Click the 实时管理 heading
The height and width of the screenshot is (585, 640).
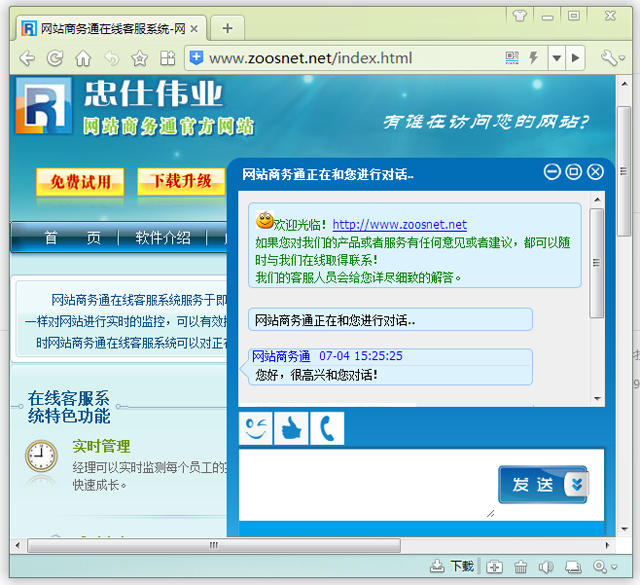pos(102,447)
